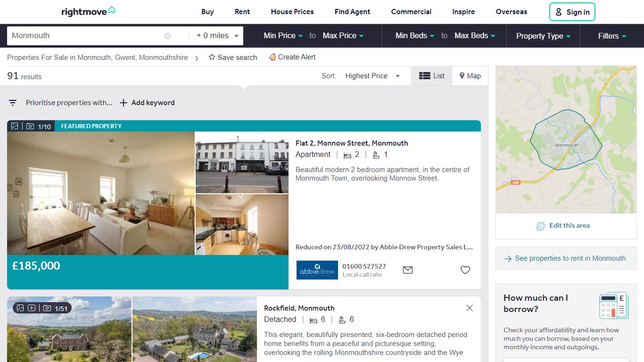Click Add keyword button
This screenshot has width=644, height=362.
(147, 103)
